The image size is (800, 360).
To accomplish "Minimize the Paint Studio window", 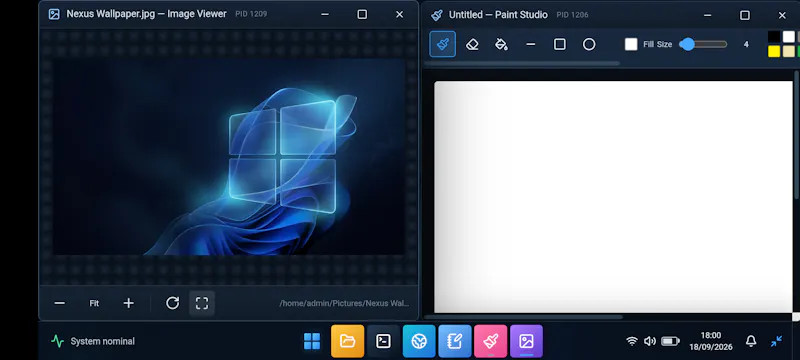I will click(x=707, y=15).
